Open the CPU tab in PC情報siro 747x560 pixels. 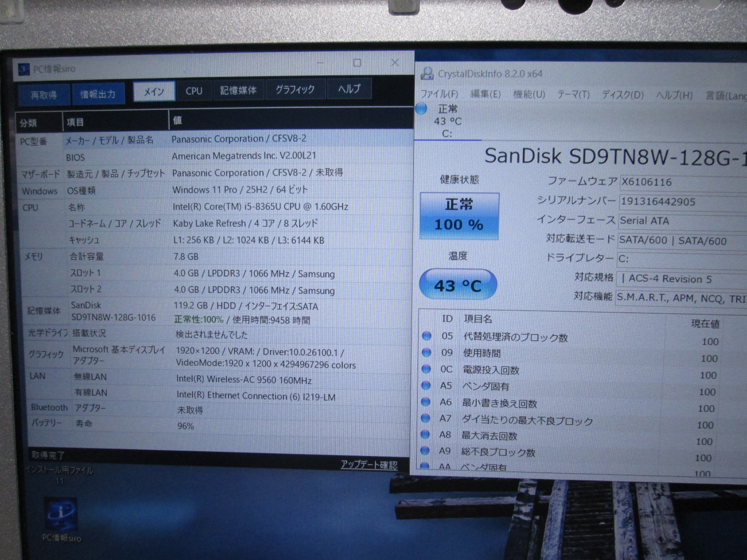click(194, 91)
